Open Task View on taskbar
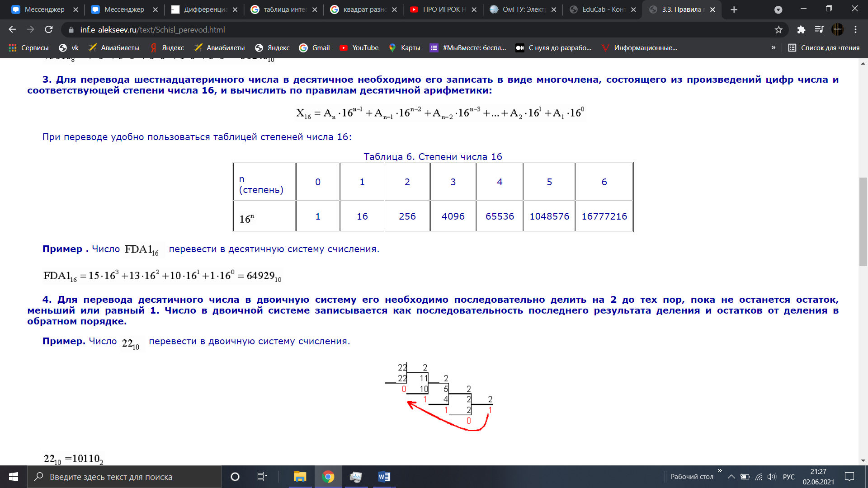 [262, 477]
